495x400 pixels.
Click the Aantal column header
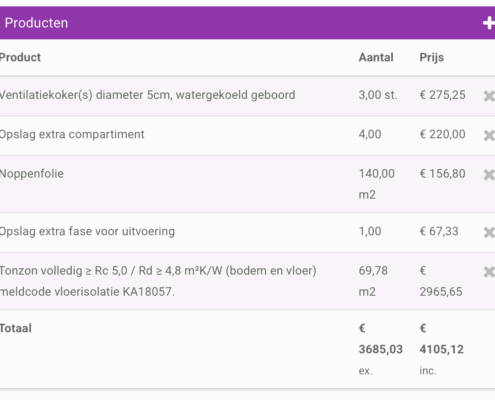[376, 57]
